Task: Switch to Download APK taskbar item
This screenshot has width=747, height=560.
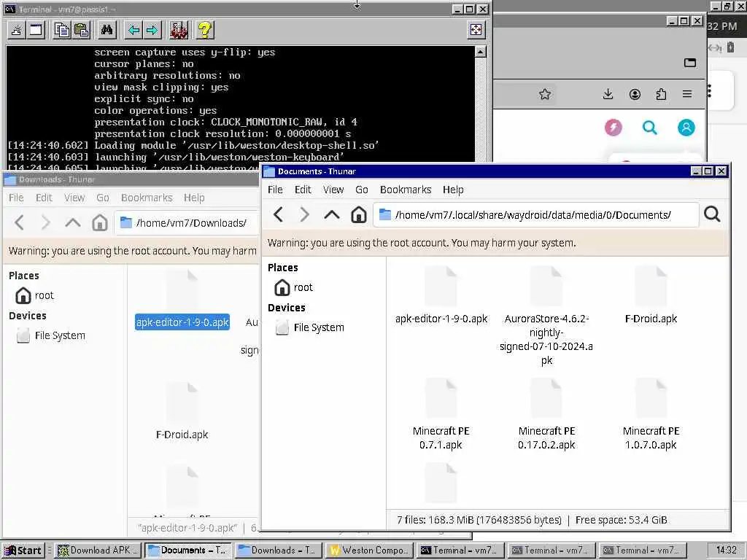Action: [98, 550]
